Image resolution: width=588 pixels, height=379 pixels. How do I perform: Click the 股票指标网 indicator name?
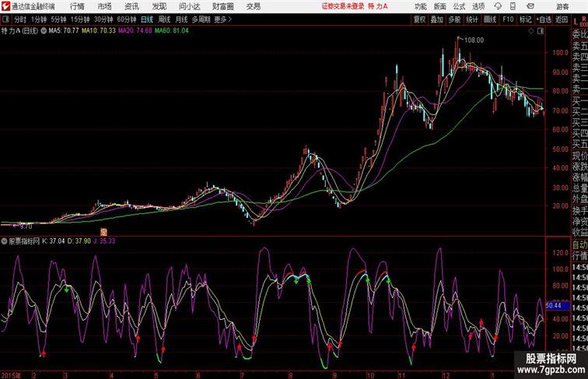pos(24,241)
